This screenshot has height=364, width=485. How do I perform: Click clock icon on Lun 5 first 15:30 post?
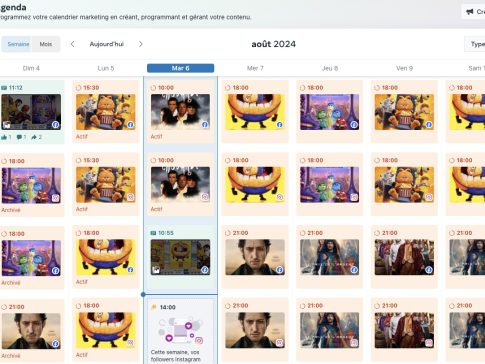pos(78,88)
